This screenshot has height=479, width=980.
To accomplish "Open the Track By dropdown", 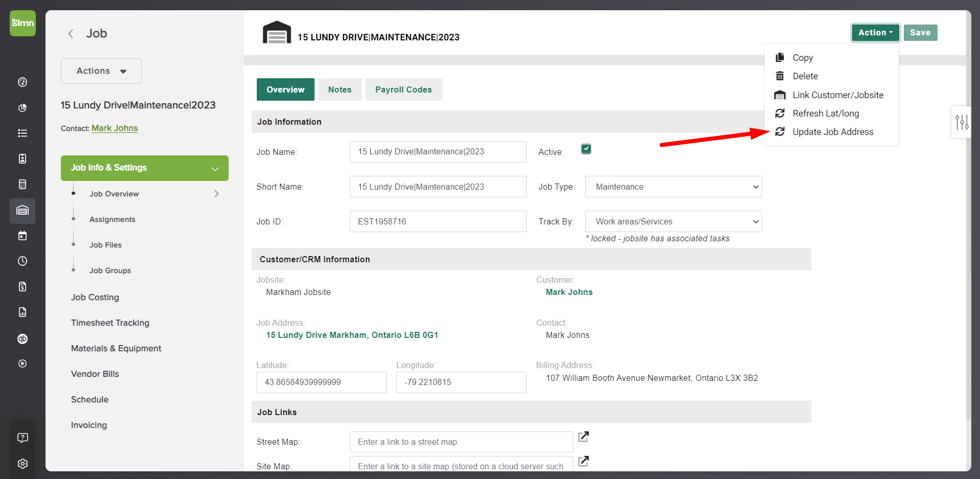I will pos(674,221).
